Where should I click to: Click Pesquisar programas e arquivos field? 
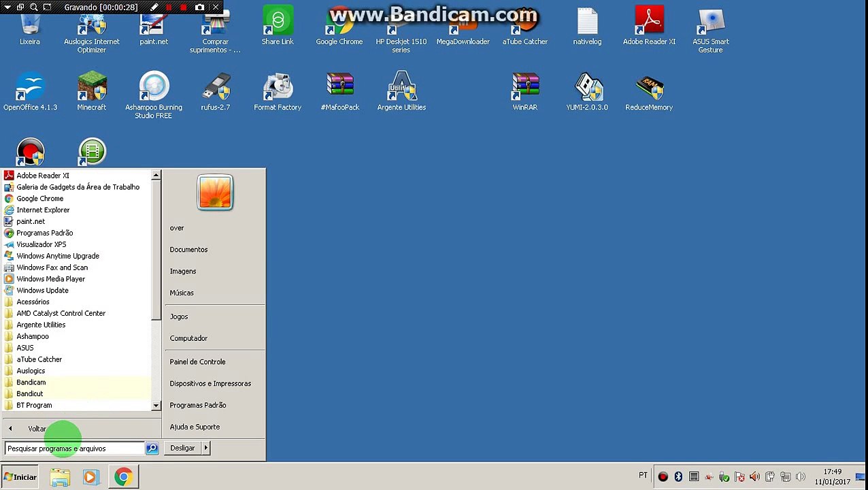click(x=74, y=448)
